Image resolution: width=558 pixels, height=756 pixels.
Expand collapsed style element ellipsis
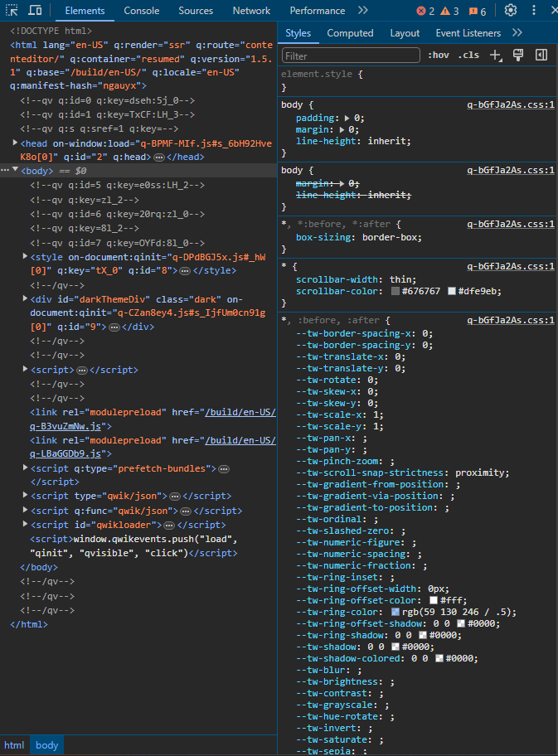click(x=185, y=271)
